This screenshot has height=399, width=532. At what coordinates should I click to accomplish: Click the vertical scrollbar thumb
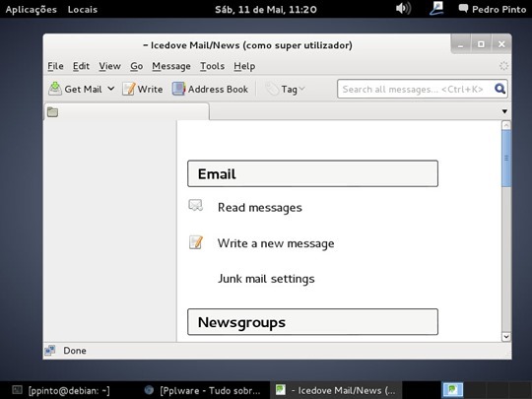pyautogui.click(x=505, y=159)
